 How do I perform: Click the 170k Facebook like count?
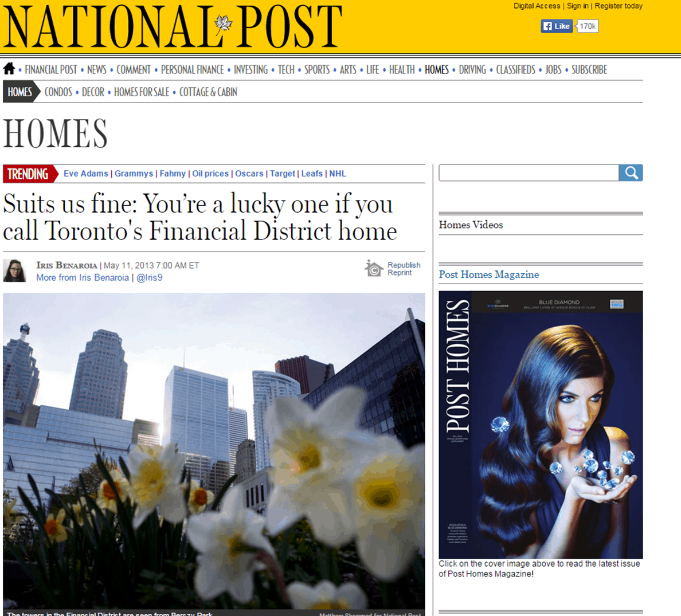point(587,26)
